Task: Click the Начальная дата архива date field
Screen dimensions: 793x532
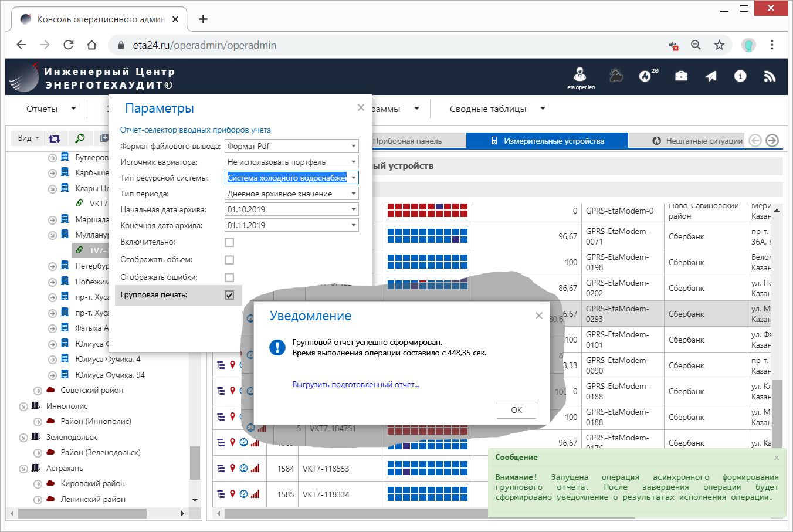Action: 287,209
